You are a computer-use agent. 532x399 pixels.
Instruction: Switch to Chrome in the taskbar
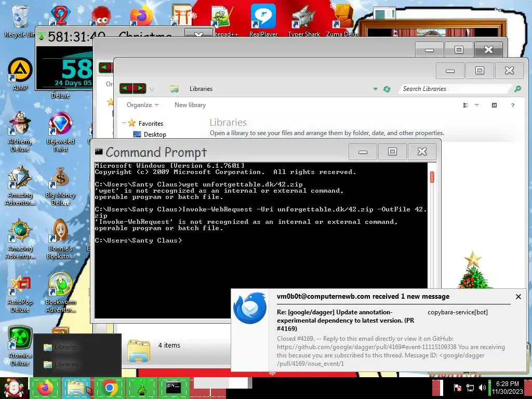click(x=109, y=388)
